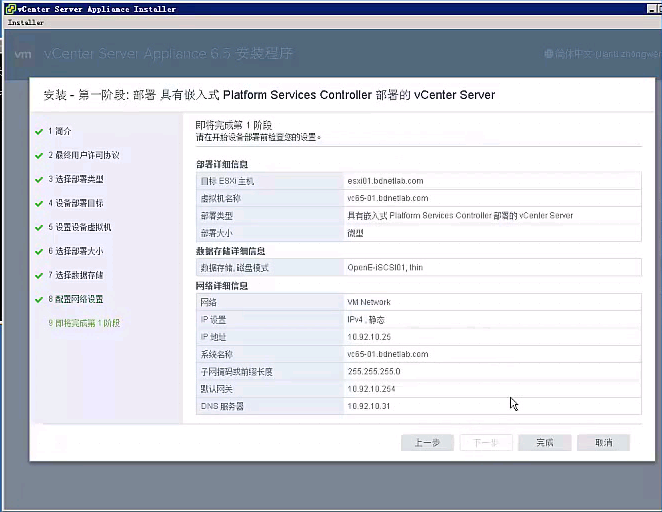This screenshot has height=512, width=662.
Task: Click the DNS server 10.92.10.31
Action: (369, 406)
